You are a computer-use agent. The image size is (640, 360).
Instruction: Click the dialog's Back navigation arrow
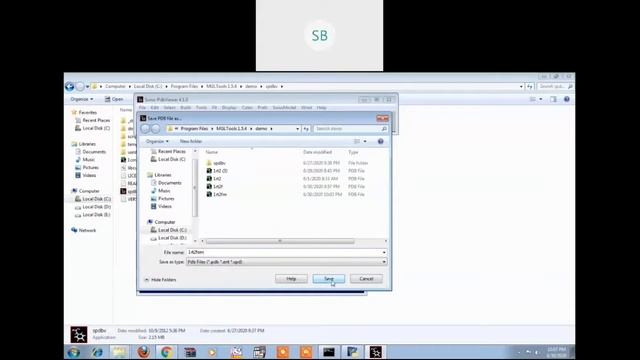click(145, 129)
